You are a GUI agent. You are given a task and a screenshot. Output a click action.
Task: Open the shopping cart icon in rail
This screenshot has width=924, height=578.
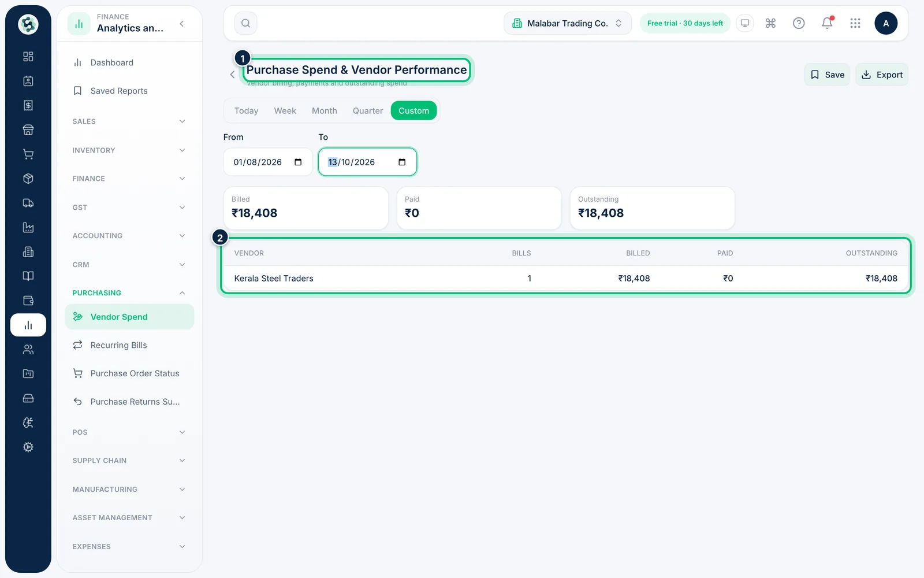pyautogui.click(x=28, y=154)
